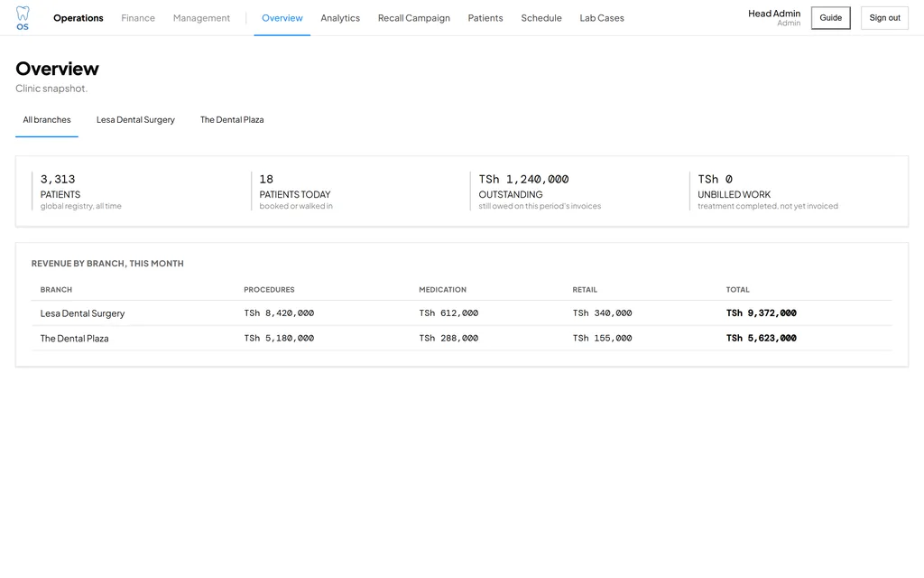The image size is (924, 578).
Task: Select the Lesa Dental Surgery table row name
Action: click(82, 313)
